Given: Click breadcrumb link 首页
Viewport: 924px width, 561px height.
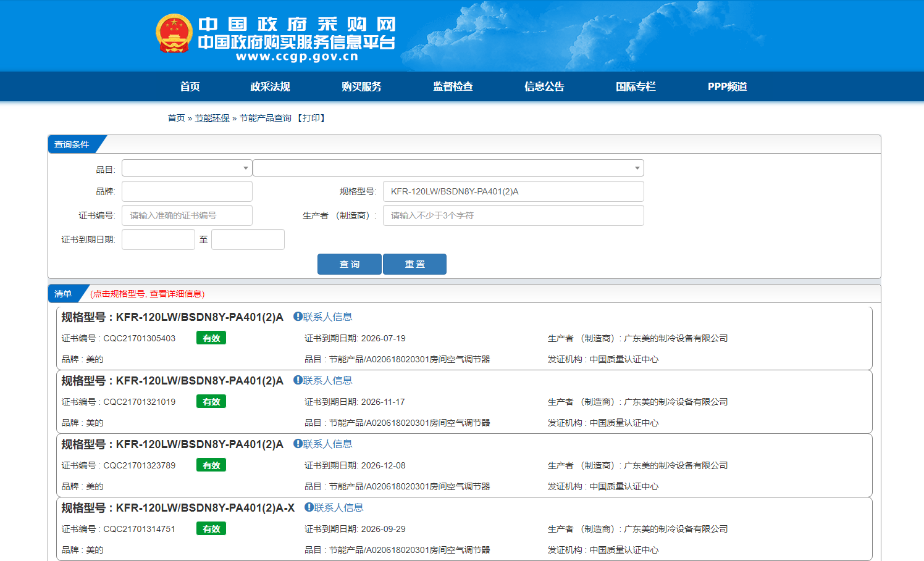Looking at the screenshot, I should point(177,118).
